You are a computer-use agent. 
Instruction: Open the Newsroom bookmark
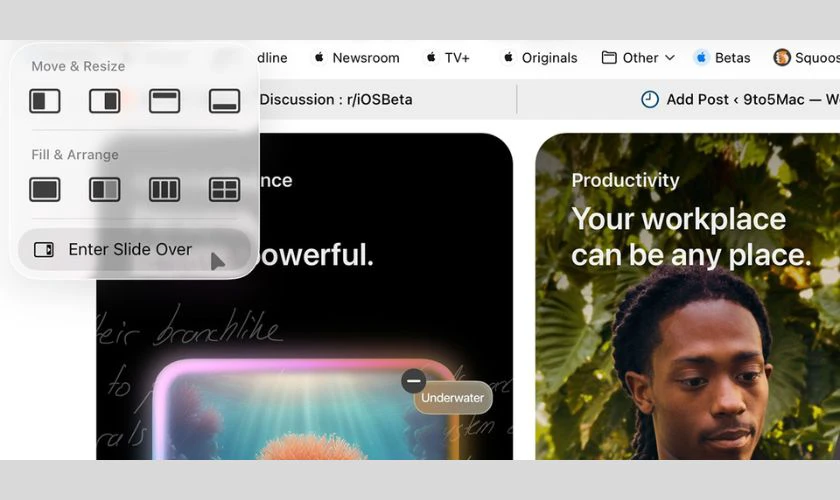[x=356, y=58]
